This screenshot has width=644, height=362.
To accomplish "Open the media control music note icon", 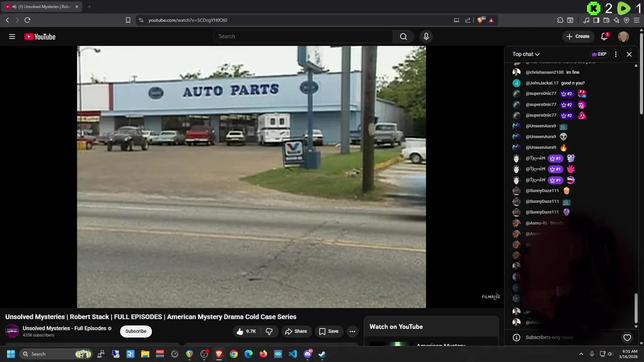I will tap(586, 20).
